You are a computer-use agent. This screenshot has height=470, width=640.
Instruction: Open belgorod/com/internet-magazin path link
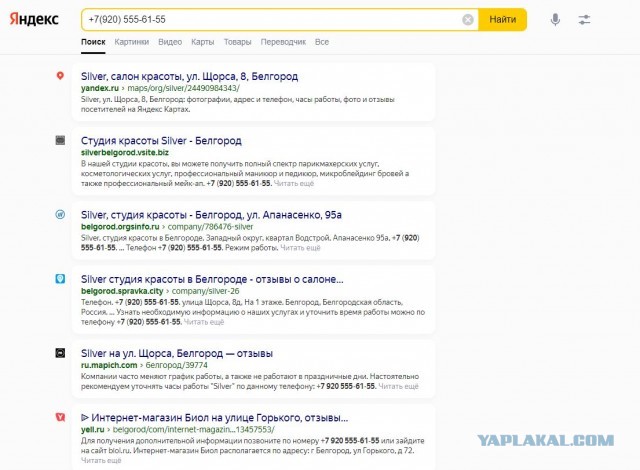point(194,430)
